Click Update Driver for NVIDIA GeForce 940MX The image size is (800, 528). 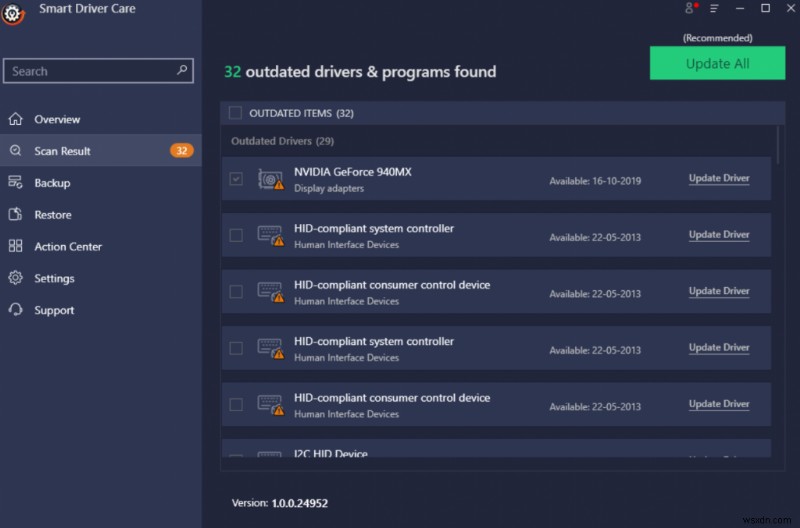tap(719, 178)
